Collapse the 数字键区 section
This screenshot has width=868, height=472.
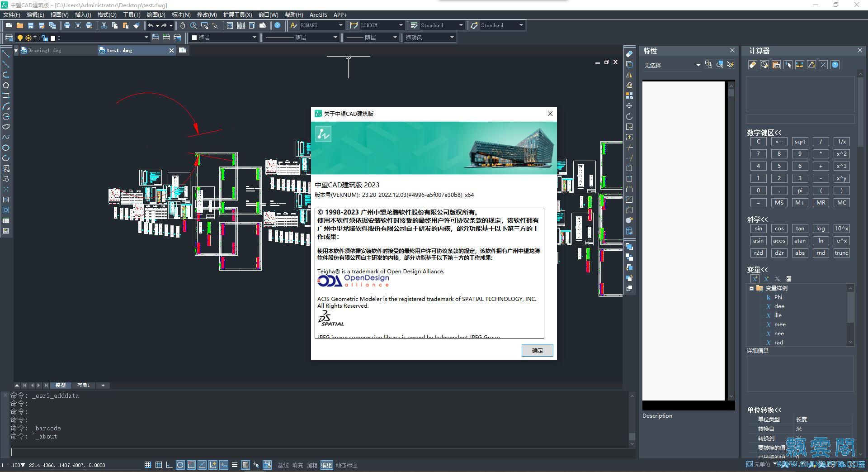[x=764, y=133]
